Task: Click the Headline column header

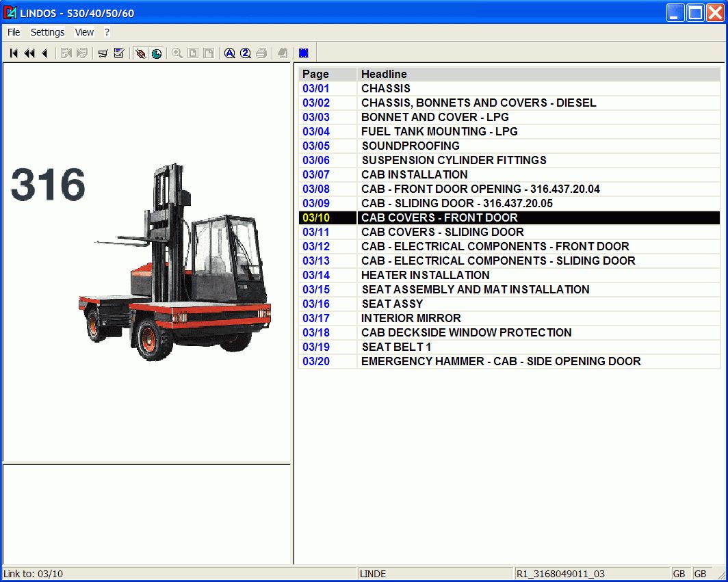Action: pyautogui.click(x=385, y=74)
